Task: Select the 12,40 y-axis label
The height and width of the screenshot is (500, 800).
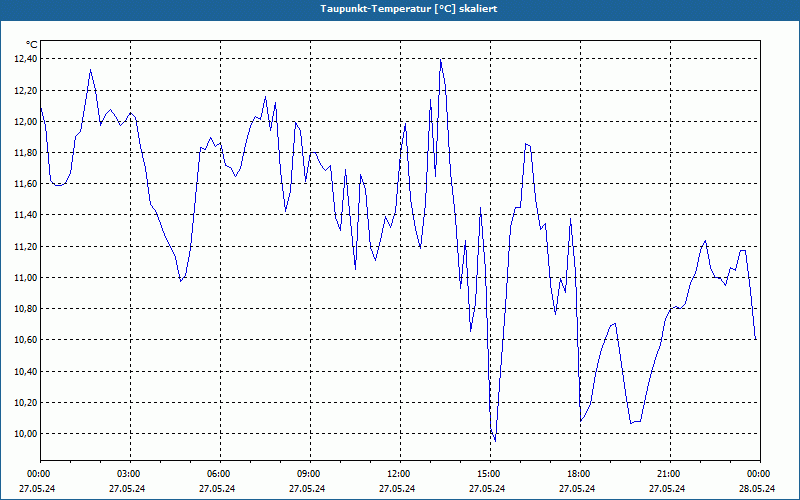Action: pyautogui.click(x=26, y=59)
